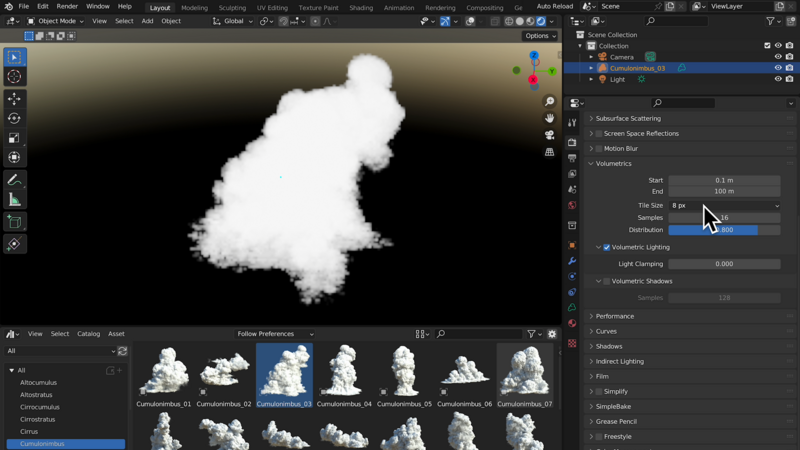Expand the Subsurface Scattering panel
Viewport: 800px width, 450px height.
point(628,118)
